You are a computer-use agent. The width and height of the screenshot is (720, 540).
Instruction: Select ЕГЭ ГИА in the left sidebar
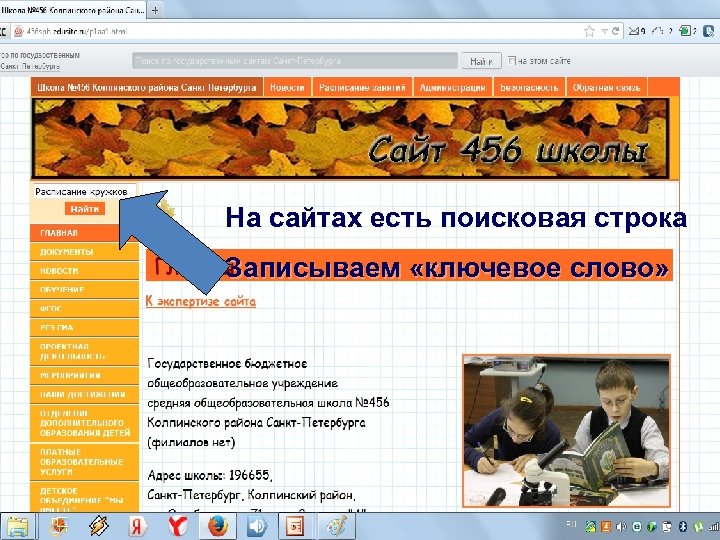pyautogui.click(x=84, y=327)
